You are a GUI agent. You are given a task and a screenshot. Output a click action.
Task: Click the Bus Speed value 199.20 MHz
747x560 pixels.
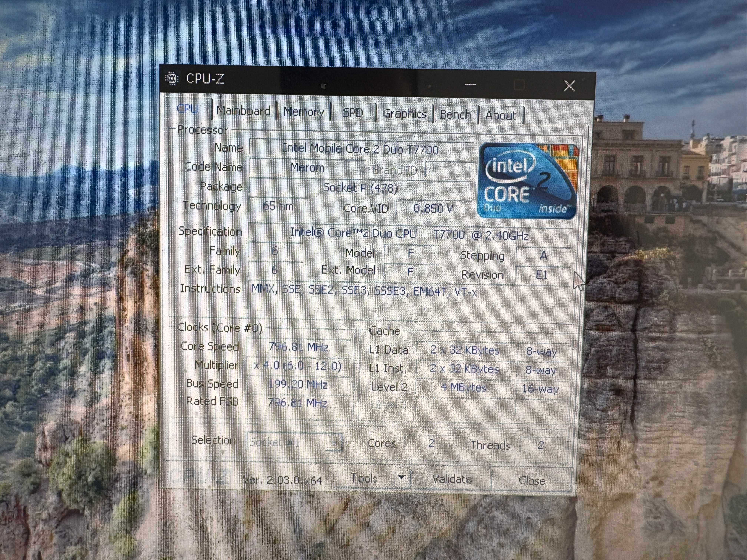pyautogui.click(x=298, y=384)
